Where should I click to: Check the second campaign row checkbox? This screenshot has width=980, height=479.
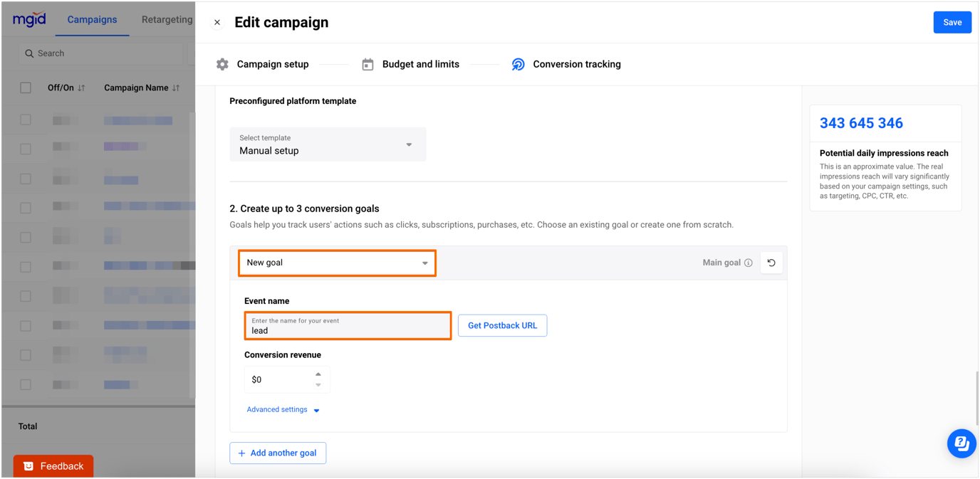(x=26, y=148)
